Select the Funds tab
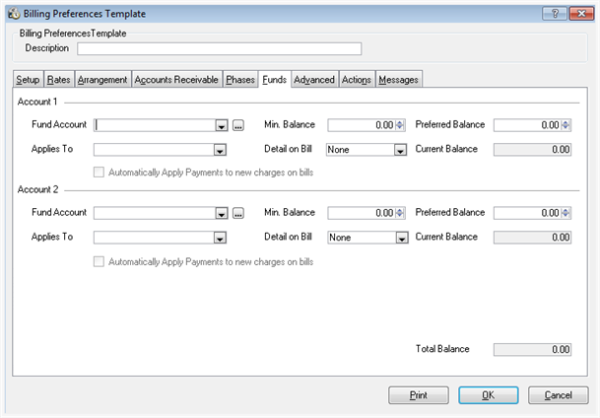 pos(274,79)
